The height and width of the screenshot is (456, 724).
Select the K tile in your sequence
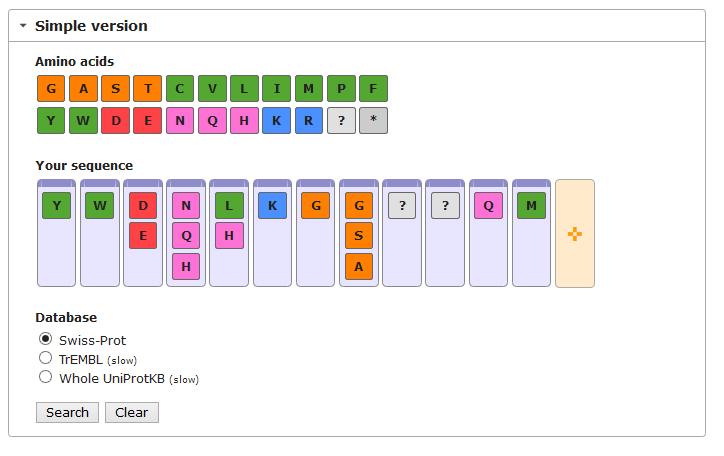272,206
